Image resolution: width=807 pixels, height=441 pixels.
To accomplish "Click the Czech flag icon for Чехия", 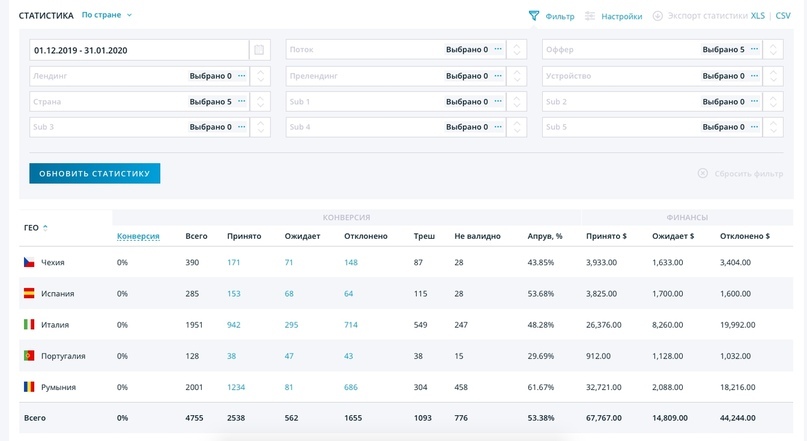I will tap(29, 262).
